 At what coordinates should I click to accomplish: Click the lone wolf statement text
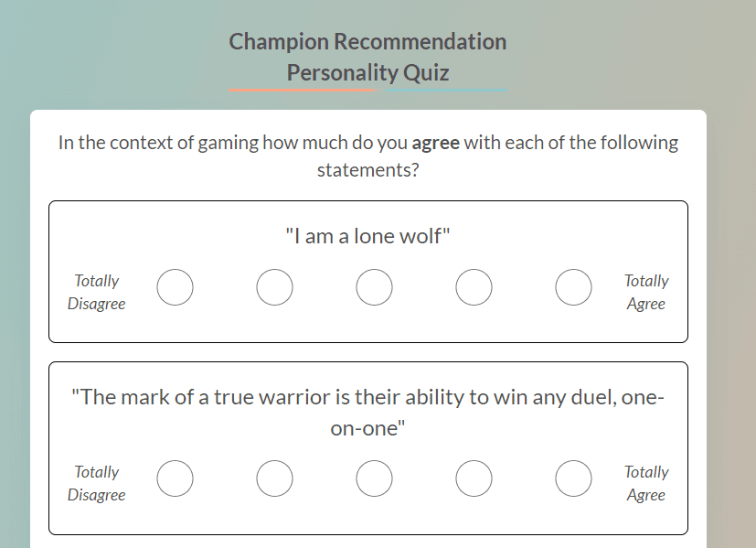coord(367,235)
